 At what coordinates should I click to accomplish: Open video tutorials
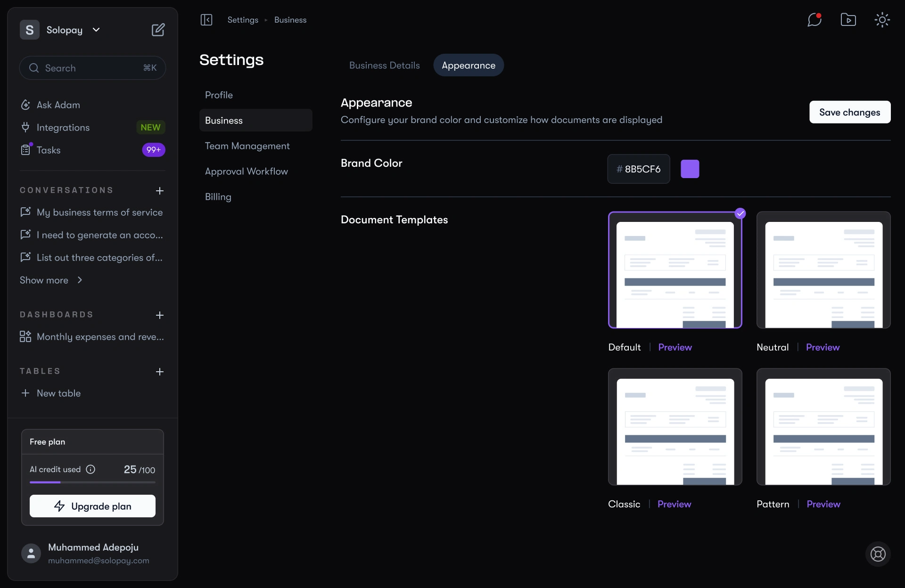point(848,20)
